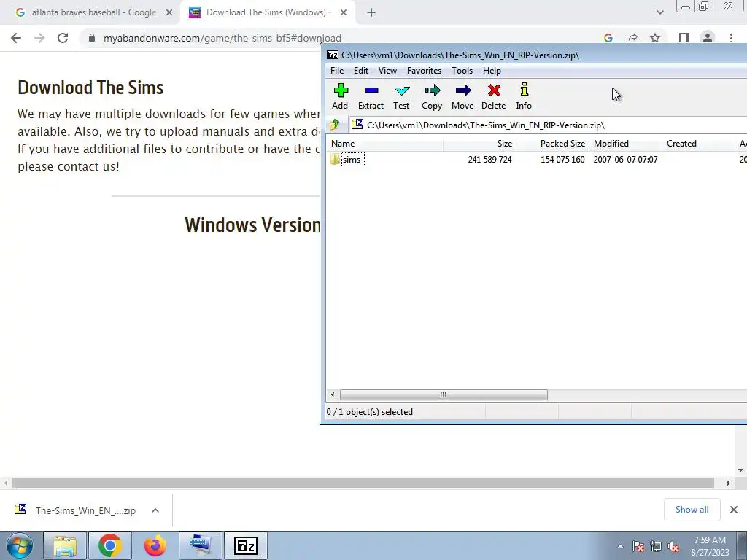747x560 pixels.
Task: Run the Test archive tool
Action: pos(401,97)
